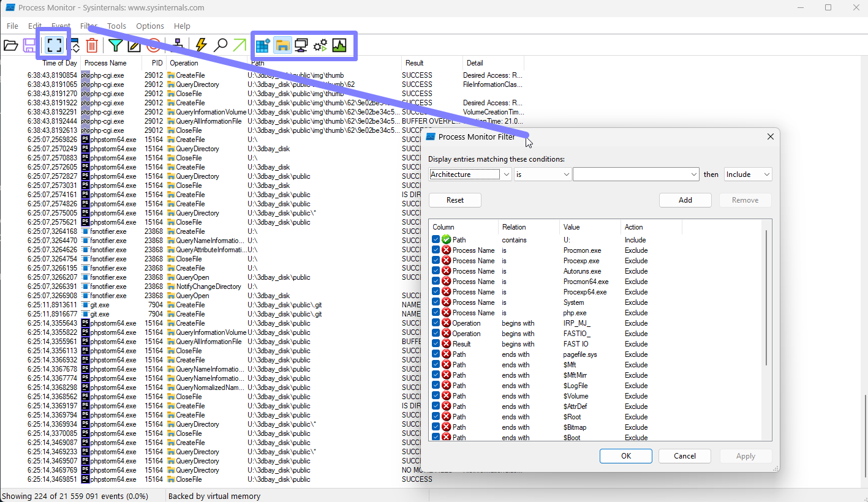Click the Find magnifying glass icon
Screen dimensions: 868x502
pyautogui.click(x=221, y=45)
